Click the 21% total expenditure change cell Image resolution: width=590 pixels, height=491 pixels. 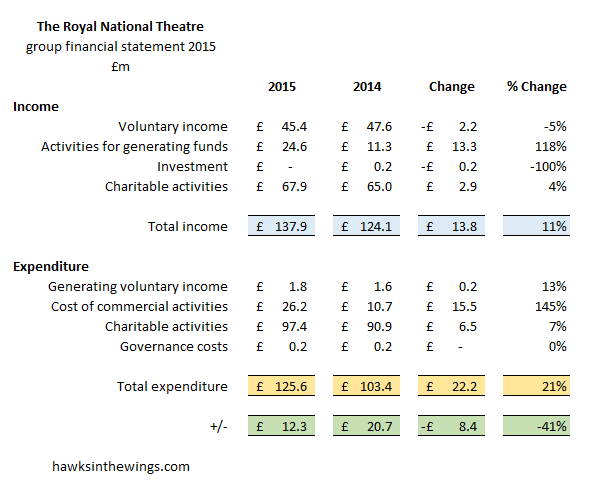(x=537, y=386)
